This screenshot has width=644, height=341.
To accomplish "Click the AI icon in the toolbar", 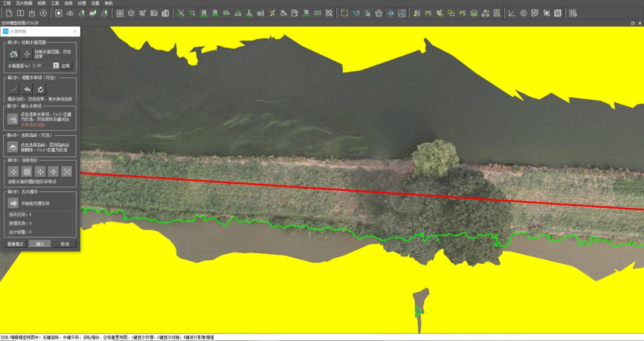I will [416, 13].
